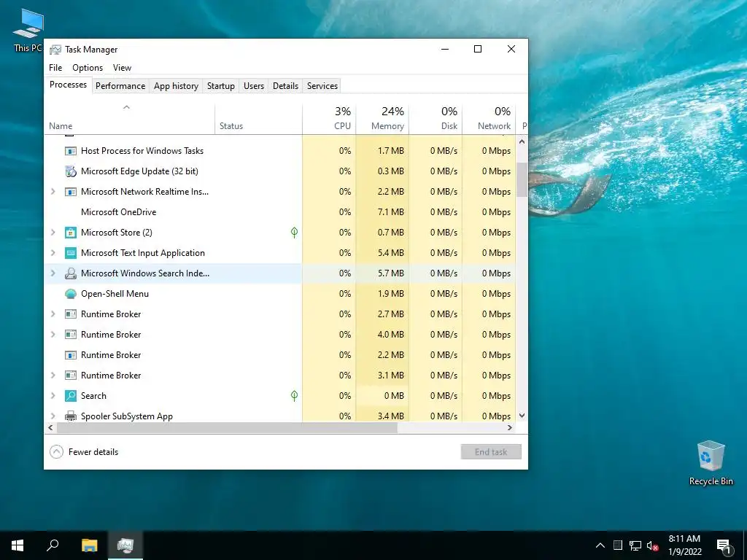Click the Host Process for Windows Tasks icon
Image resolution: width=747 pixels, height=560 pixels.
(71, 151)
